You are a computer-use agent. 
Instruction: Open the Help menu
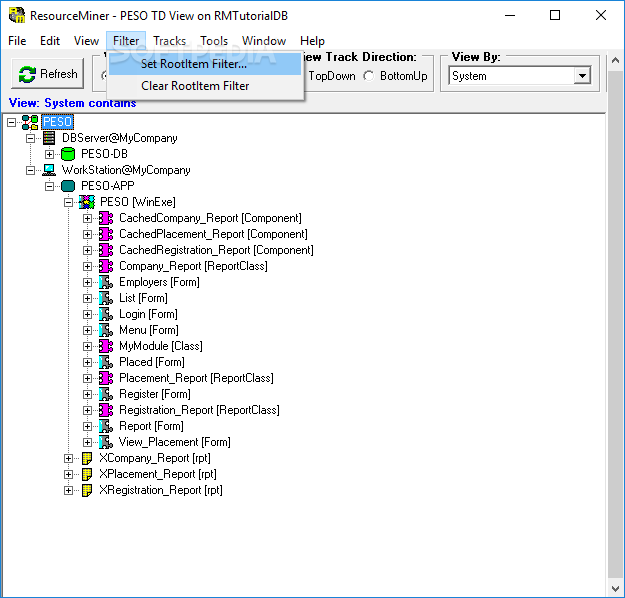coord(312,41)
